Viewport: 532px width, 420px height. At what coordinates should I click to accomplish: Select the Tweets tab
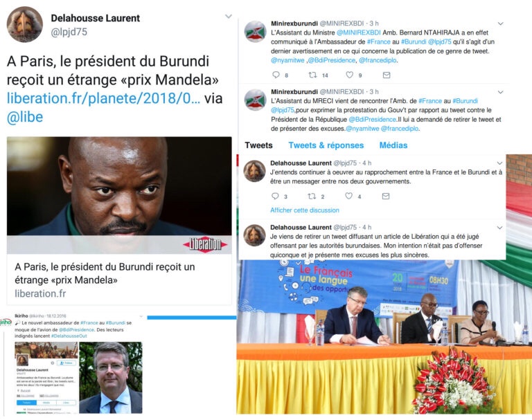[x=258, y=145]
